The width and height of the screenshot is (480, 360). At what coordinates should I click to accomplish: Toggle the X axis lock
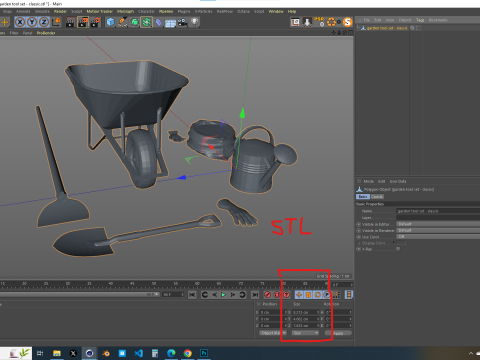pyautogui.click(x=20, y=22)
